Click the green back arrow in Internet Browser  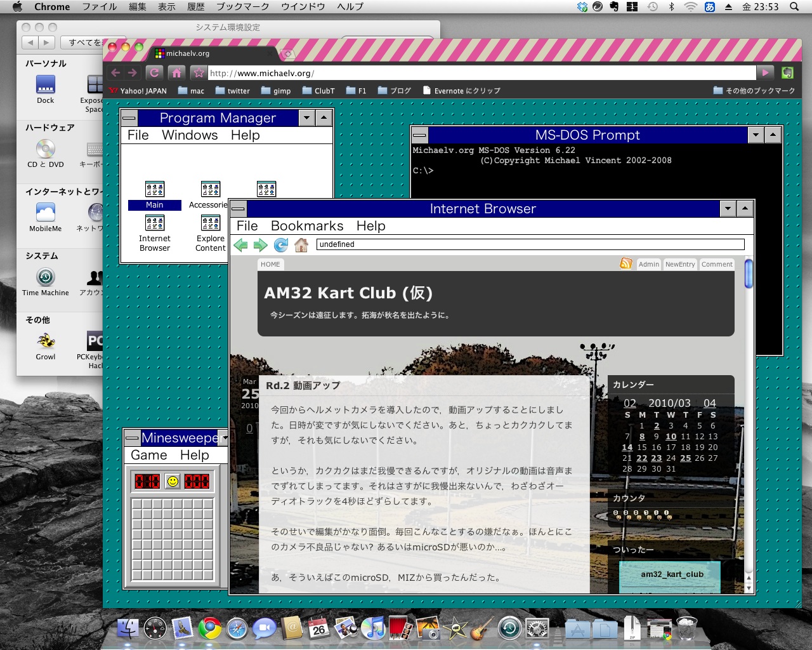click(x=240, y=245)
